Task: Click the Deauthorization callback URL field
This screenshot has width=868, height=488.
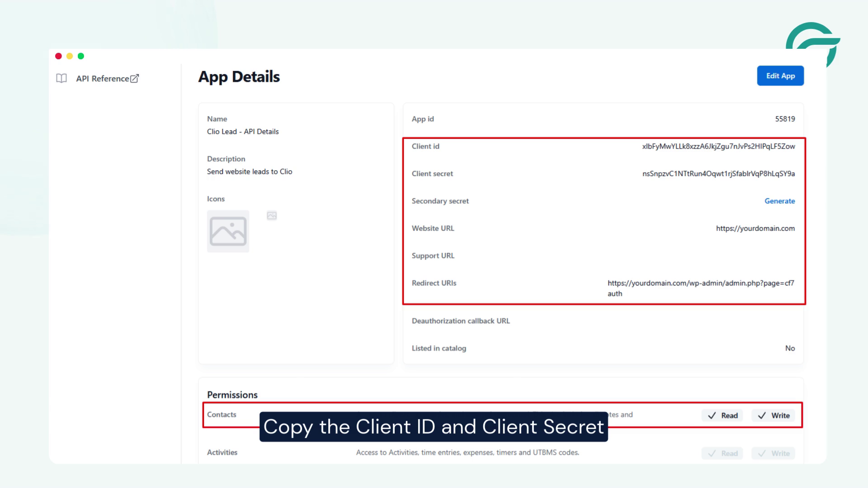Action: [x=461, y=321]
